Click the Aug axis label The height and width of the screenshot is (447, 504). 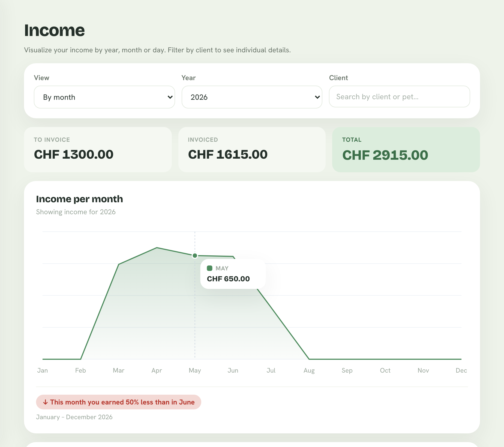click(x=309, y=371)
